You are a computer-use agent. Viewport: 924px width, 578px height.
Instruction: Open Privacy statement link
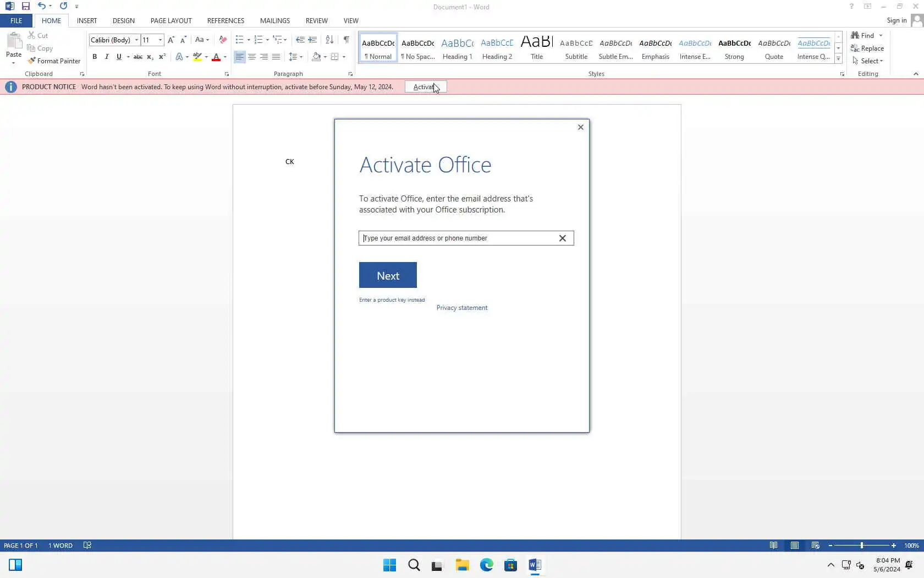[462, 308]
